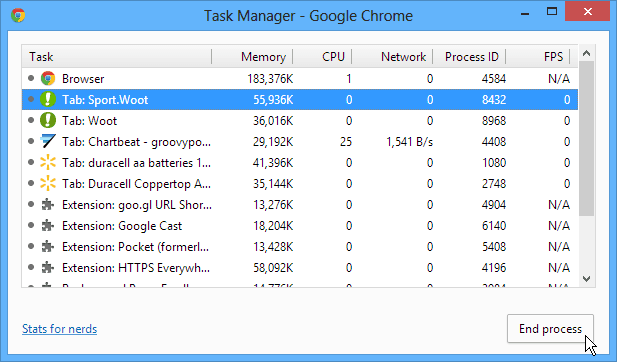617x362 pixels.
Task: Click process ID 2748
Action: [x=494, y=184]
